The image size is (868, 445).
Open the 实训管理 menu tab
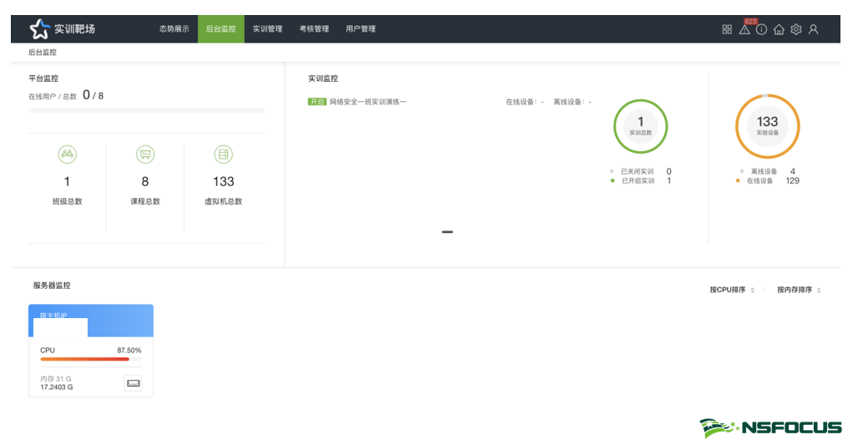267,29
